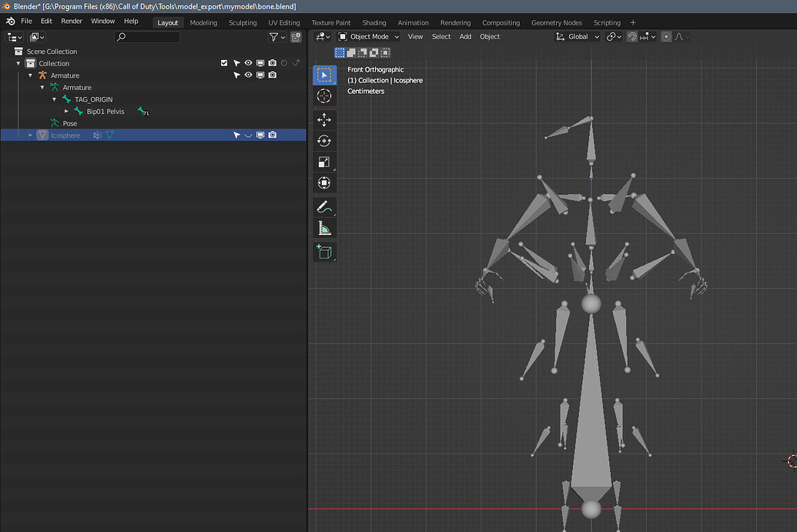Open outliner filter dropdown

tap(277, 37)
